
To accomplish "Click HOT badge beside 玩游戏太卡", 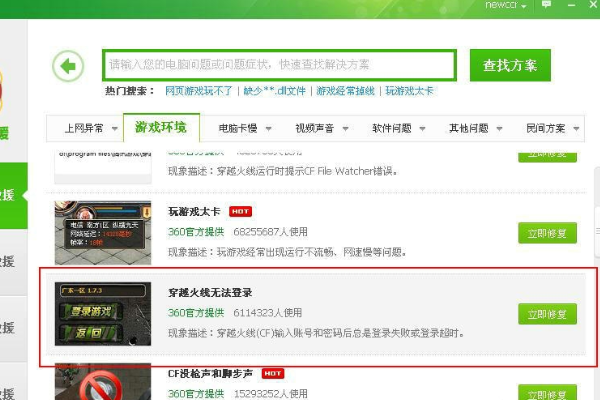I will [240, 212].
